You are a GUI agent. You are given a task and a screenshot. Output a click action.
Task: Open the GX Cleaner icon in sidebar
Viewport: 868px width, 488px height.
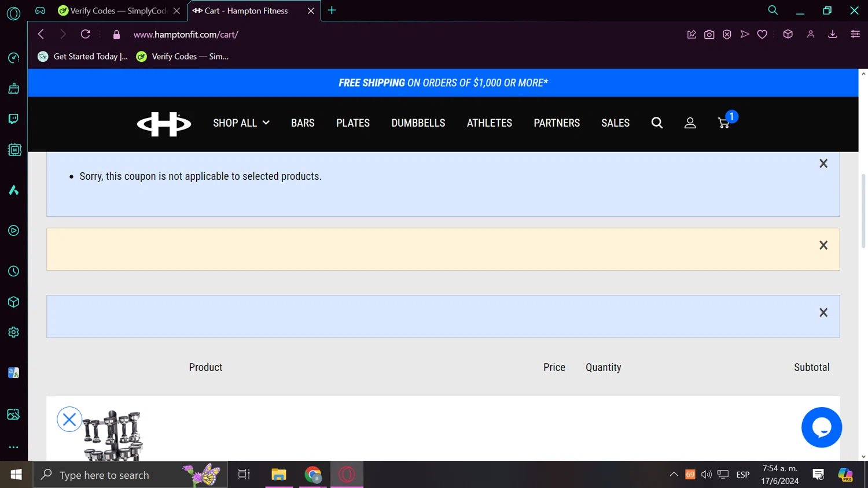coord(13,88)
